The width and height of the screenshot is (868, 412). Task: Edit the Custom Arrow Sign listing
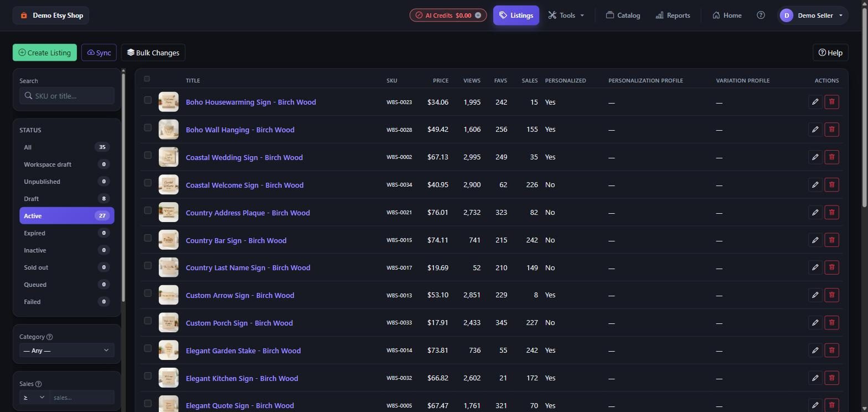point(815,295)
